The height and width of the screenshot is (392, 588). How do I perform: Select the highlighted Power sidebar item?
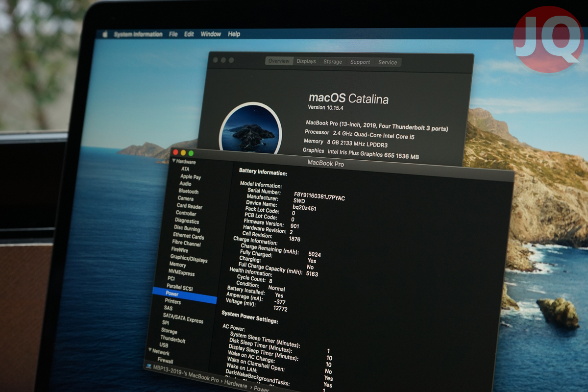(184, 295)
